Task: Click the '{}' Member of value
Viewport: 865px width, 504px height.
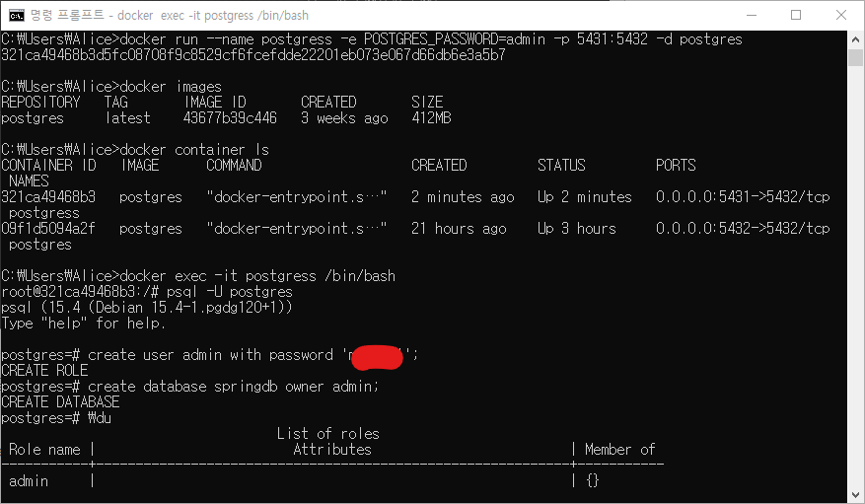Action: pos(593,481)
